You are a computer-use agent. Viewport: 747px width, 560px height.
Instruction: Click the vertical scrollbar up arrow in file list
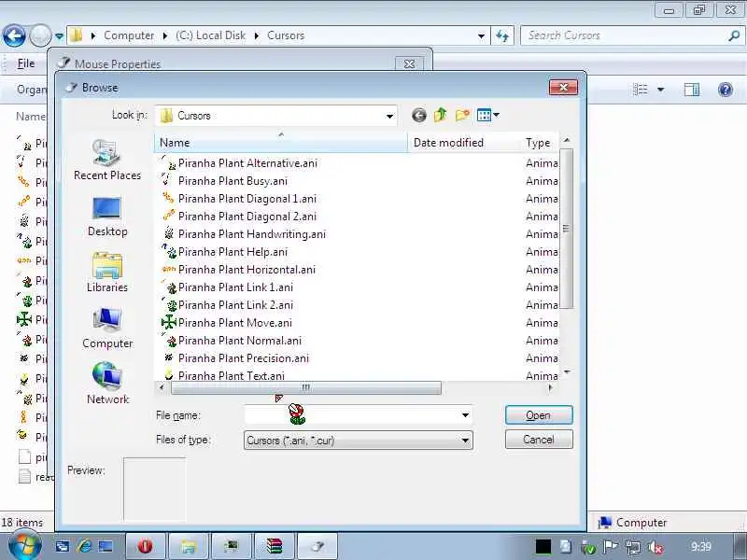567,140
